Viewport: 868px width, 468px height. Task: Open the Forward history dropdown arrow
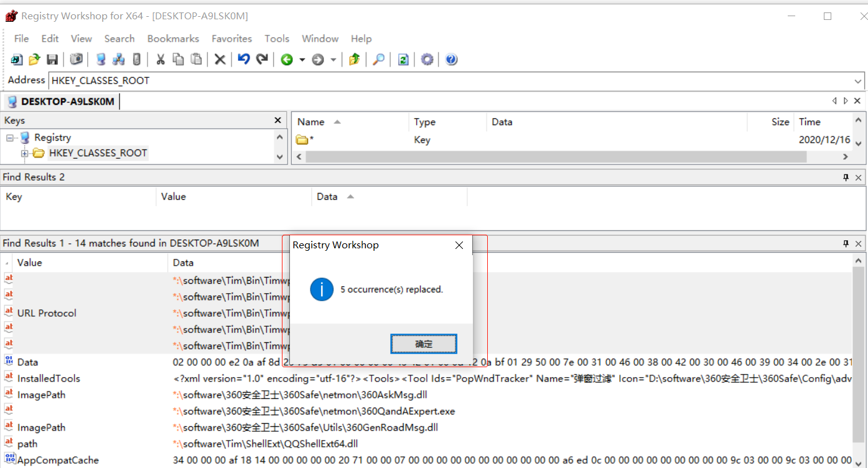[334, 60]
